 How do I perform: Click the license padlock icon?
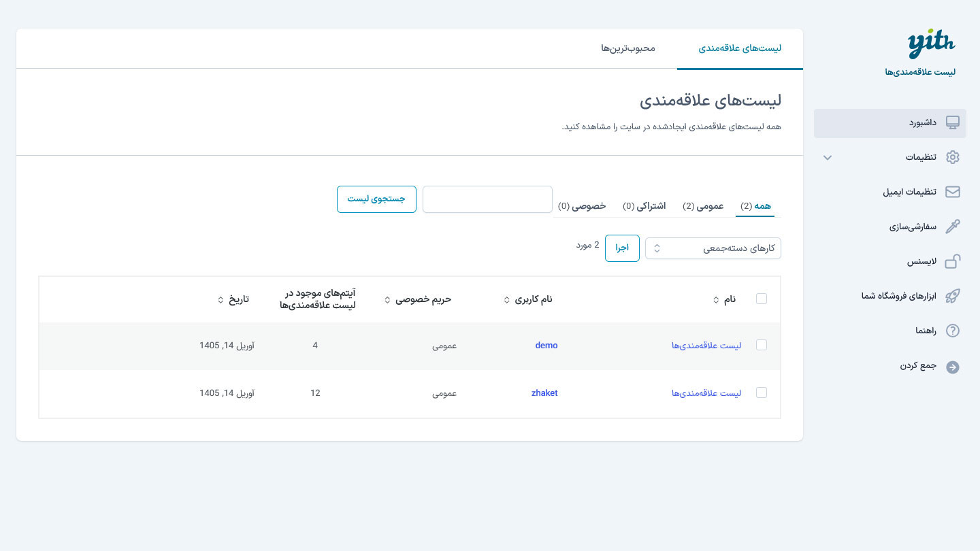pyautogui.click(x=953, y=261)
